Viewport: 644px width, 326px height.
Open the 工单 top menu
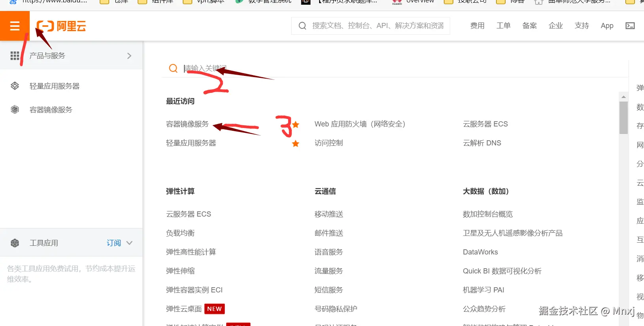[504, 26]
